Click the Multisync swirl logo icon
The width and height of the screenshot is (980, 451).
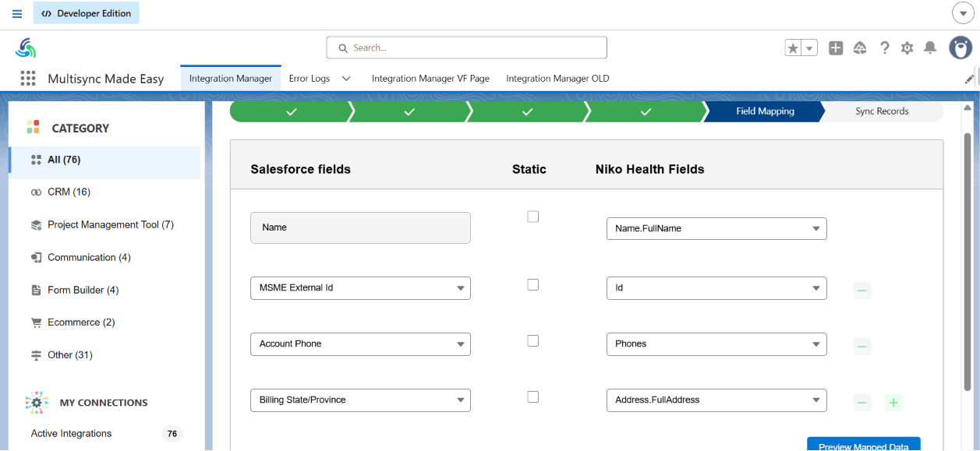click(26, 48)
